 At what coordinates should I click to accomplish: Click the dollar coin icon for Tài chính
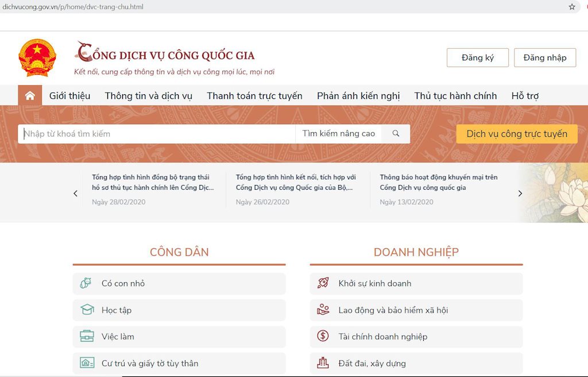tap(323, 336)
